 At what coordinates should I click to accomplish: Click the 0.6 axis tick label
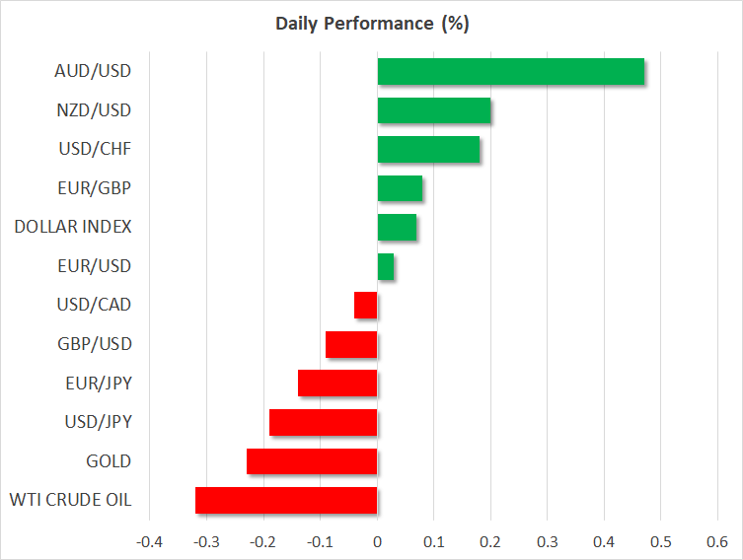pyautogui.click(x=717, y=541)
